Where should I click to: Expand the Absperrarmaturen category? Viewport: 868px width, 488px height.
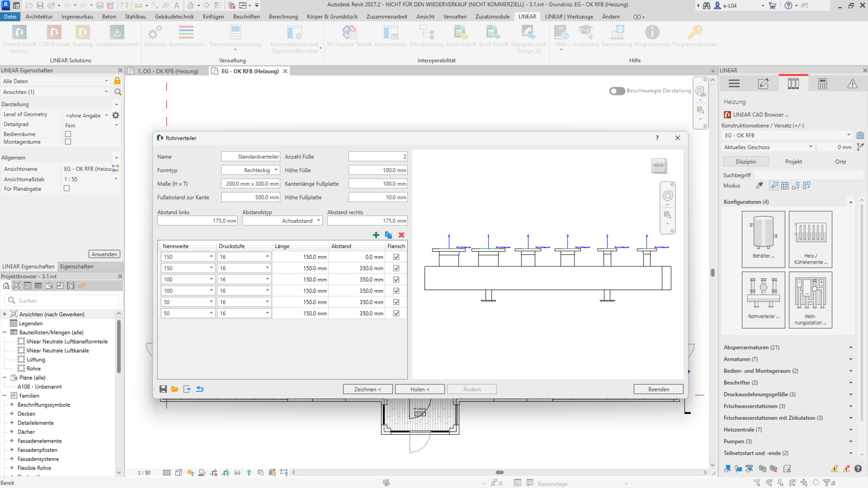pyautogui.click(x=788, y=347)
